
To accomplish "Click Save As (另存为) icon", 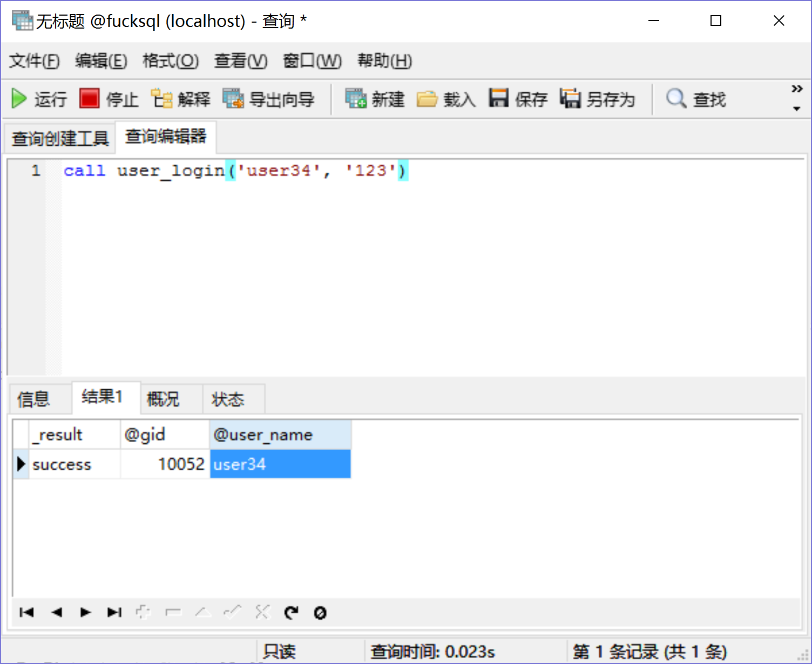I will [570, 98].
